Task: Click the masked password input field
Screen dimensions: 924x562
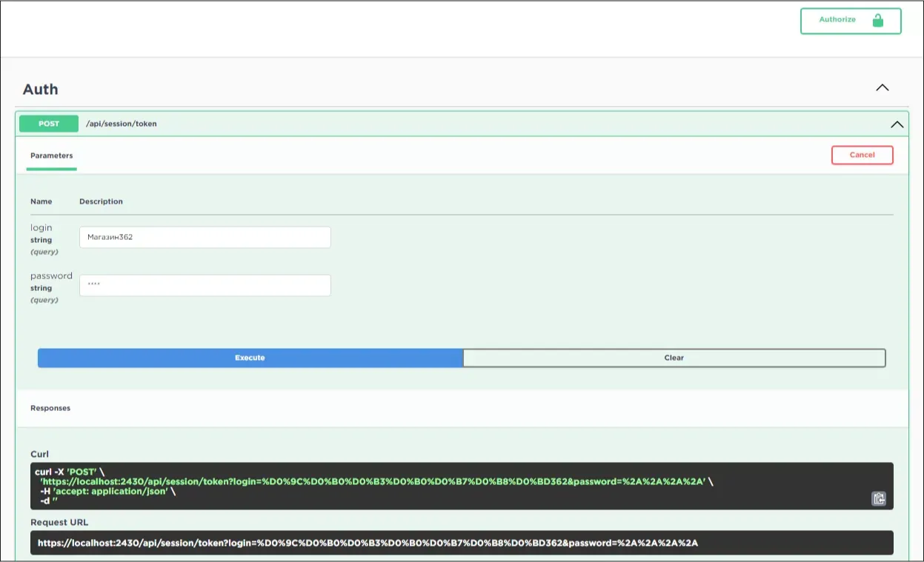Action: click(x=205, y=285)
